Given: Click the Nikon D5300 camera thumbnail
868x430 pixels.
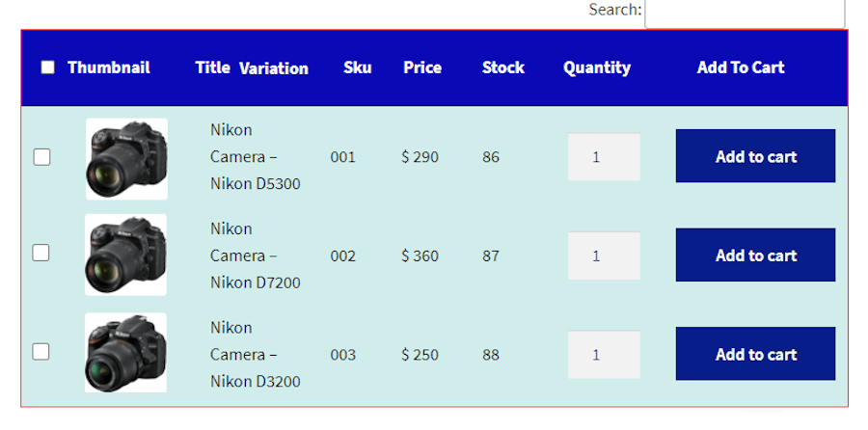Looking at the screenshot, I should [126, 159].
